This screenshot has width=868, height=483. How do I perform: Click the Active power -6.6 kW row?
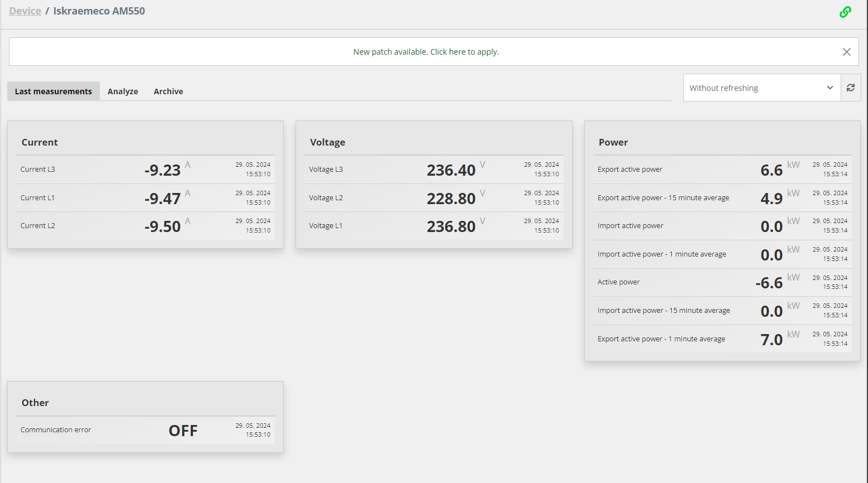click(x=722, y=282)
